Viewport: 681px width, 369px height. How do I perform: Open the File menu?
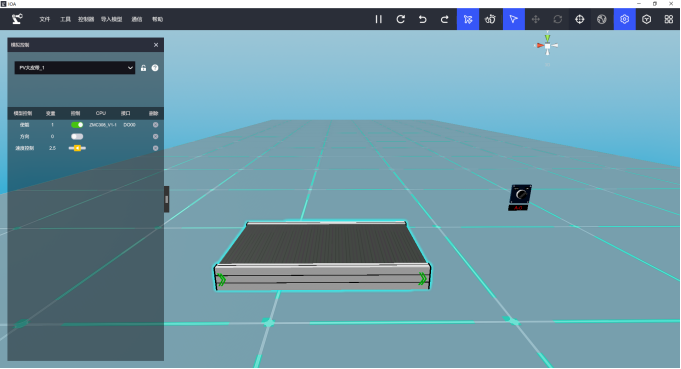tap(45, 19)
